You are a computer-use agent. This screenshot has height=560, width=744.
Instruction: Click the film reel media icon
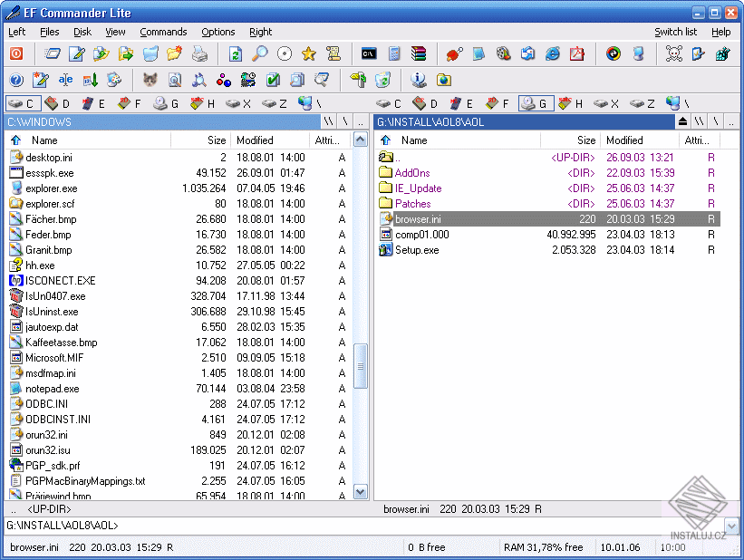[504, 53]
